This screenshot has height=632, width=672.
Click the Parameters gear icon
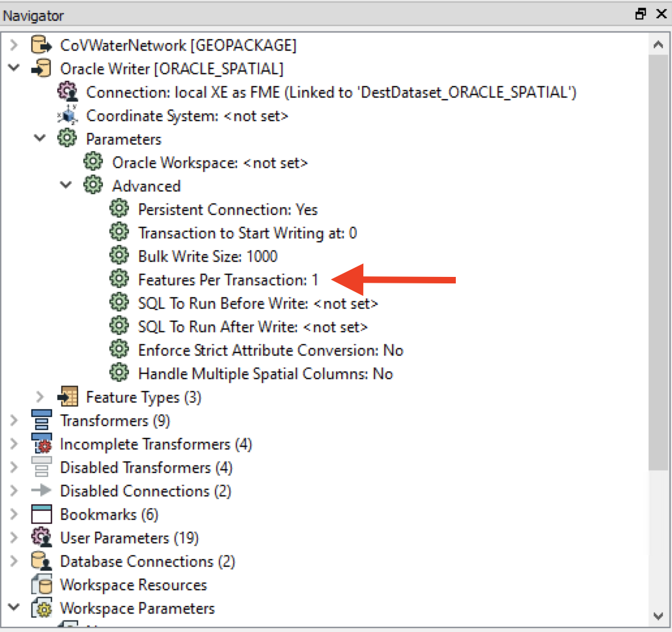[67, 139]
